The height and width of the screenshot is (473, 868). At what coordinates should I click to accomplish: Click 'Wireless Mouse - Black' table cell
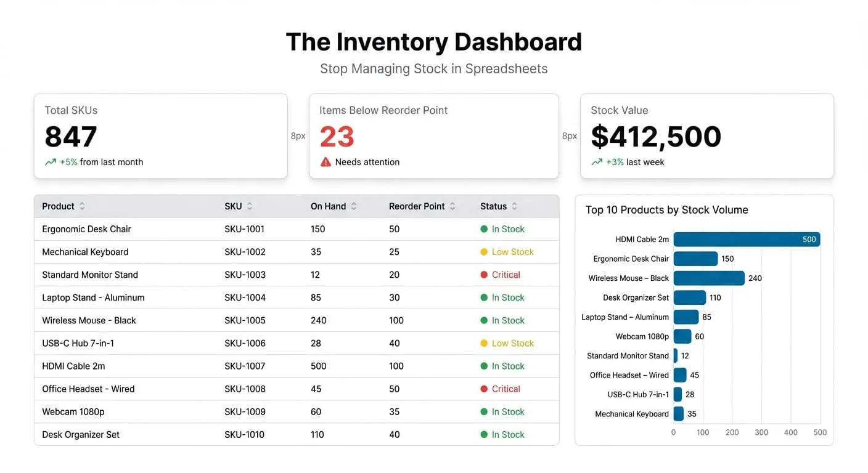coord(89,320)
